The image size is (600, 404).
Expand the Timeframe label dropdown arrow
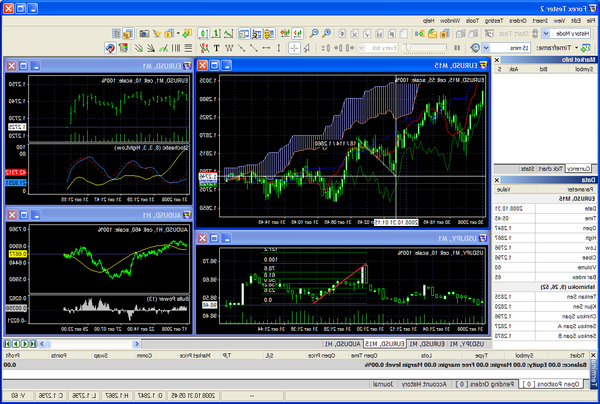click(576, 48)
